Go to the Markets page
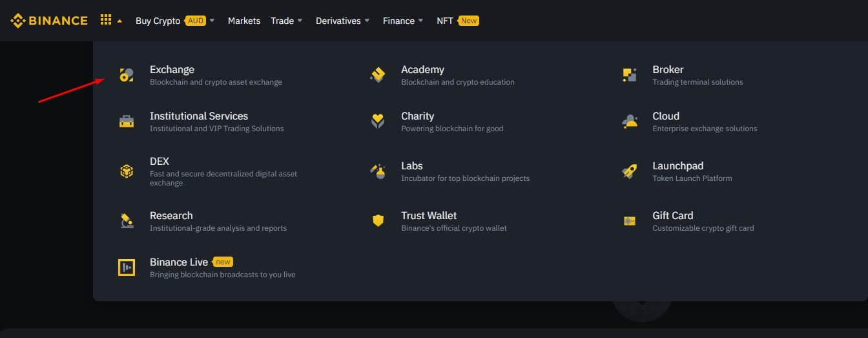Image resolution: width=868 pixels, height=338 pixels. [244, 21]
